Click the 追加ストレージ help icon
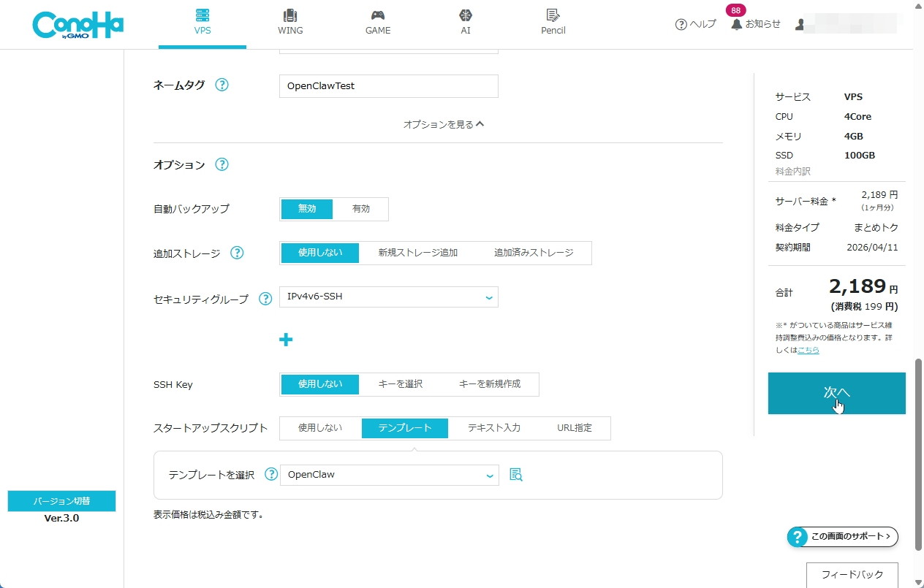The width and height of the screenshot is (924, 588). pyautogui.click(x=236, y=253)
